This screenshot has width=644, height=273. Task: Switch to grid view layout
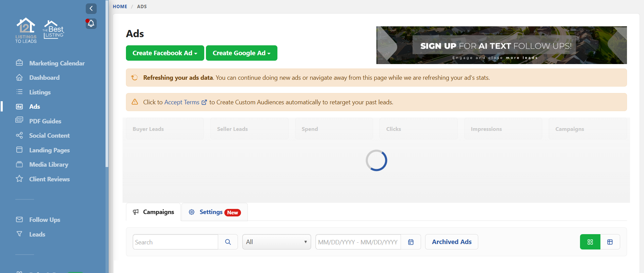(590, 242)
